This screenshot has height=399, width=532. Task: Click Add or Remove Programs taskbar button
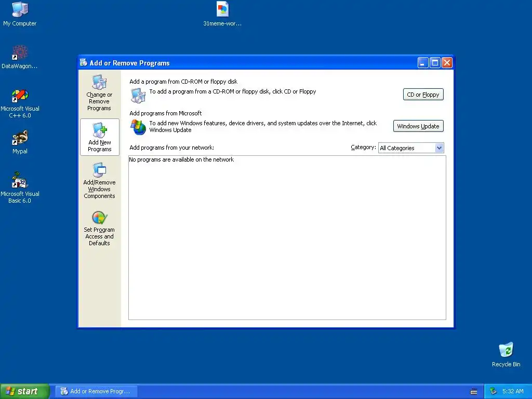coord(96,391)
